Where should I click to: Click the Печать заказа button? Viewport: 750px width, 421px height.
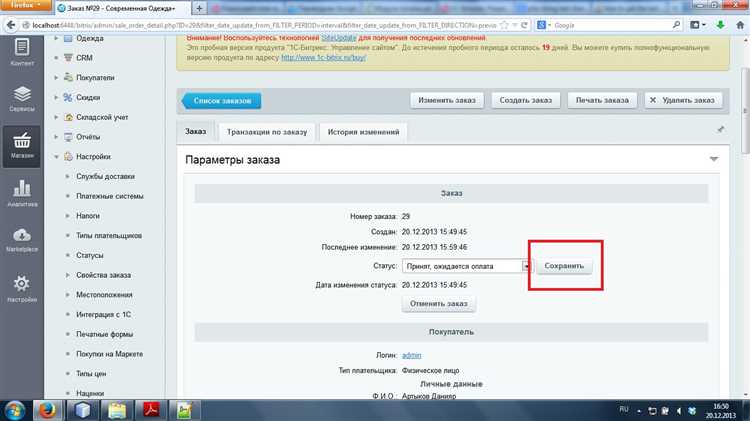pos(602,100)
